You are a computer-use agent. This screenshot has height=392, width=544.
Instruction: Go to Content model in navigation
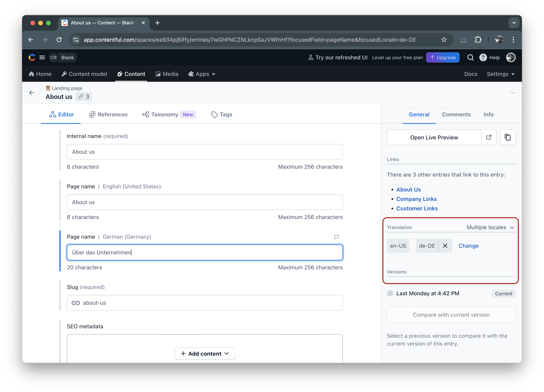point(84,74)
